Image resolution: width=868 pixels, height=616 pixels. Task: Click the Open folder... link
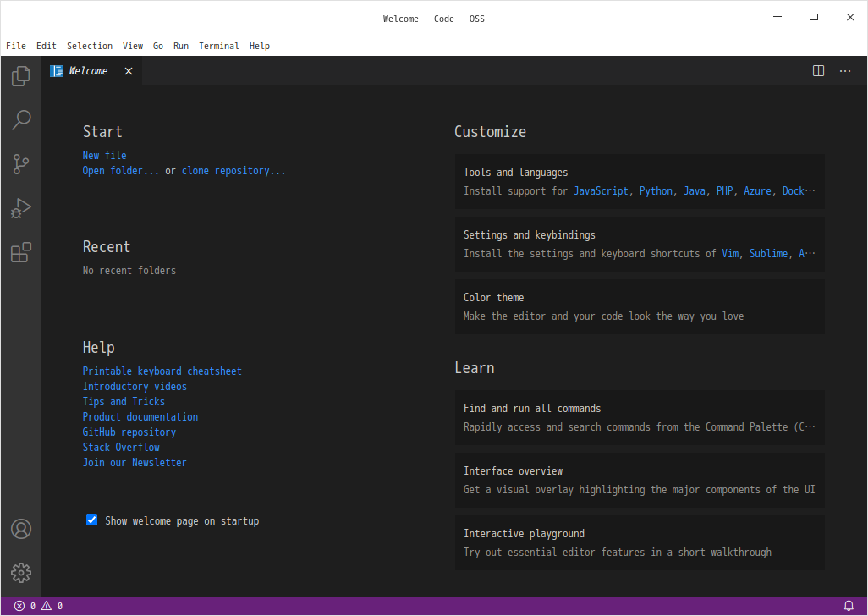(121, 171)
